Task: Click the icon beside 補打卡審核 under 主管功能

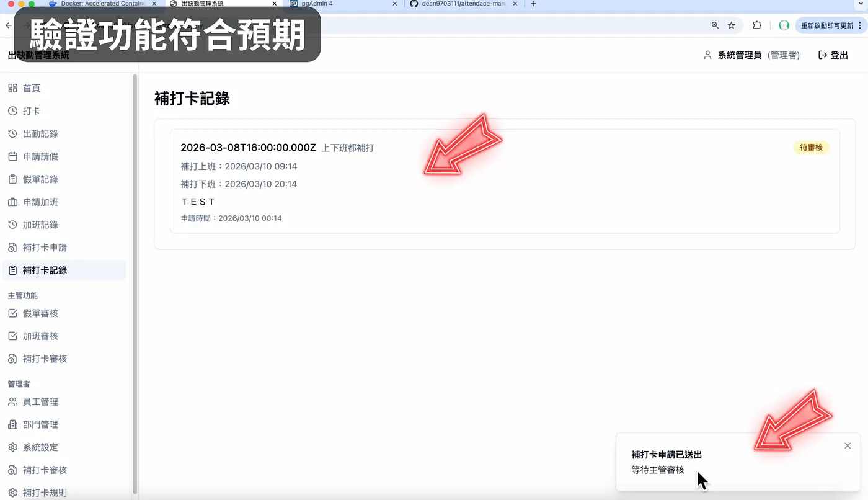Action: [x=12, y=359]
